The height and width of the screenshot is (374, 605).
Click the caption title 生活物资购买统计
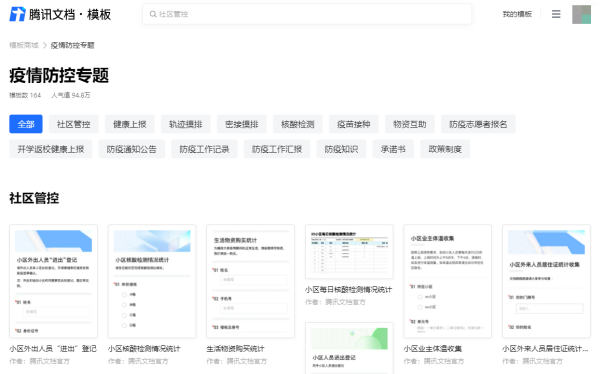235,349
